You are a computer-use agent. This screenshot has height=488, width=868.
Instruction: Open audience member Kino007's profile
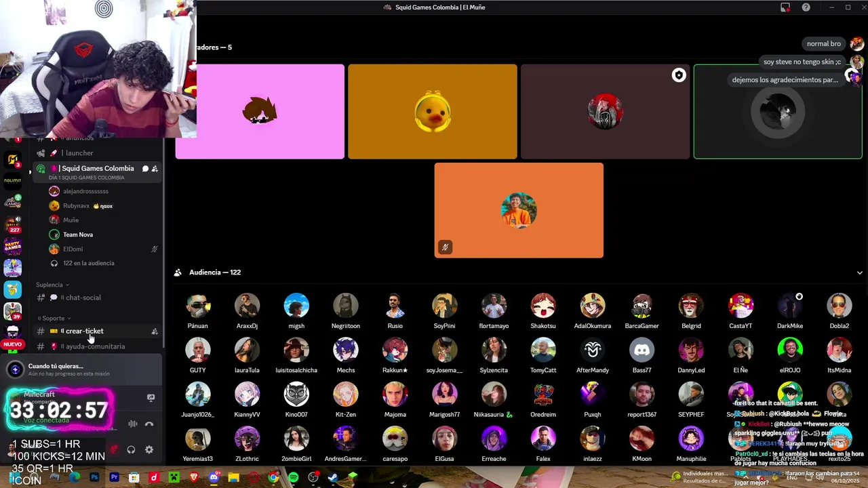point(296,400)
